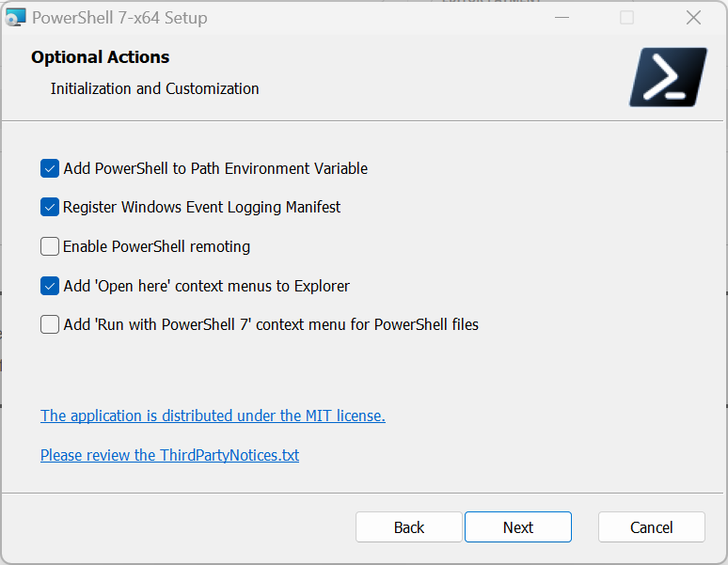Uncheck Add 'Open here' context menus option
Viewport: 728px width, 565px height.
pyautogui.click(x=50, y=286)
